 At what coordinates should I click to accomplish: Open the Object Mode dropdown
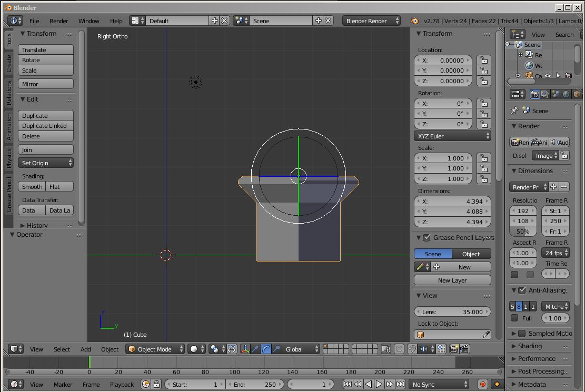[155, 349]
